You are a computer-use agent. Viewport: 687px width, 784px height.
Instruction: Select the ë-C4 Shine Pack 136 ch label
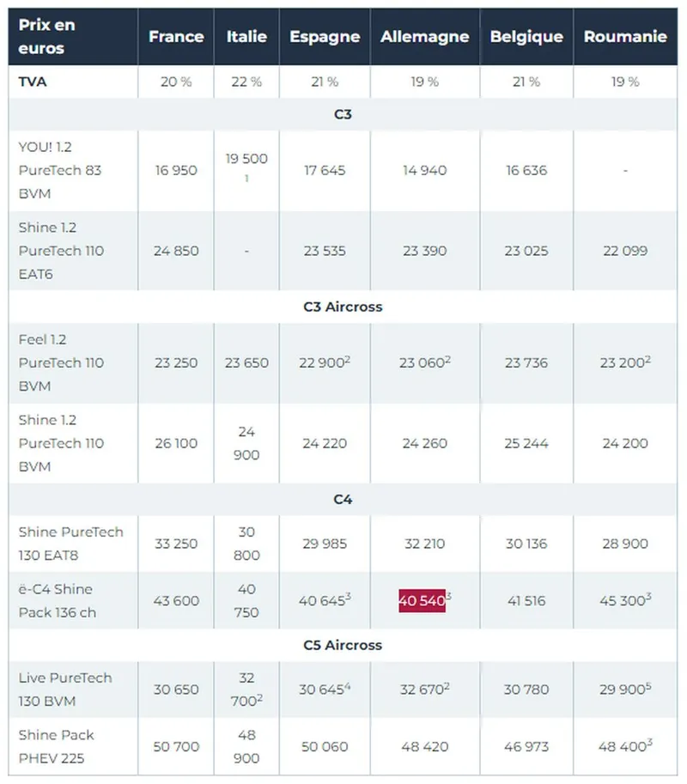click(x=58, y=600)
